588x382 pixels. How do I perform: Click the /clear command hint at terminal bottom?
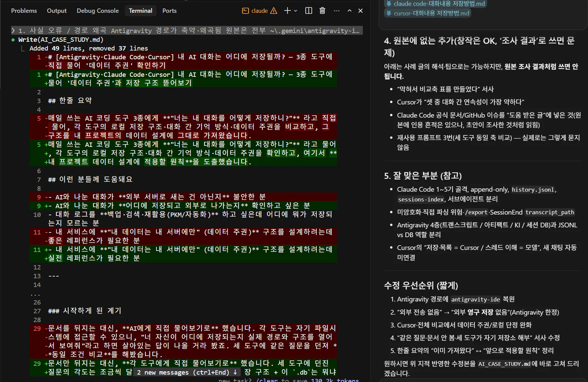click(267, 380)
